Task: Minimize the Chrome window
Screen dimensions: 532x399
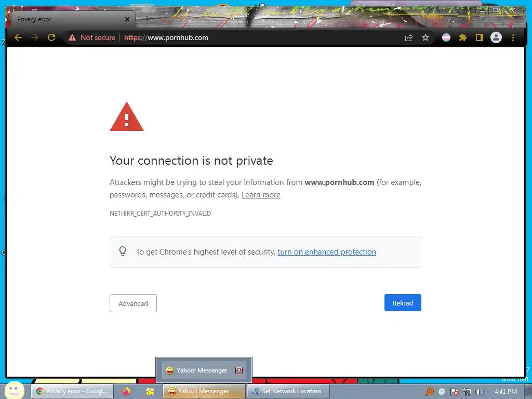Action: tap(482, 11)
